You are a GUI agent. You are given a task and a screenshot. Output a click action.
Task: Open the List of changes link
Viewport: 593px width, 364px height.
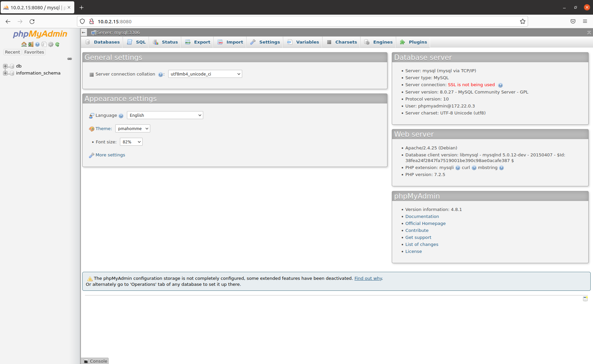(x=422, y=245)
